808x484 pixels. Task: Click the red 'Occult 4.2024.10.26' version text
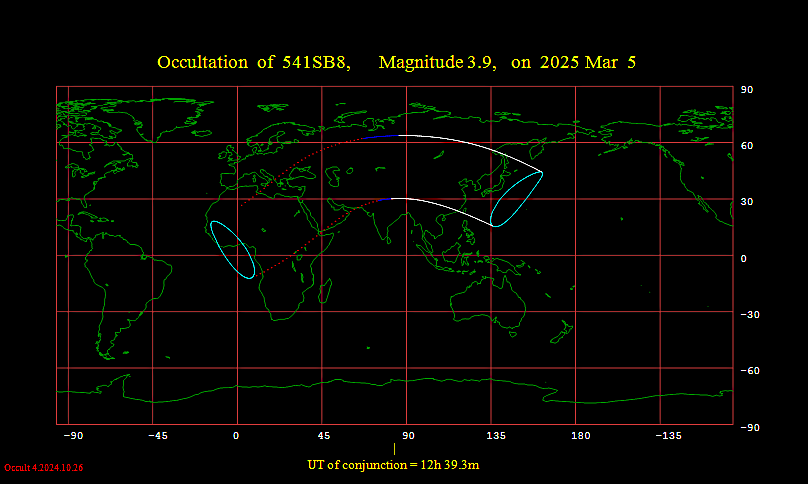coord(43,468)
